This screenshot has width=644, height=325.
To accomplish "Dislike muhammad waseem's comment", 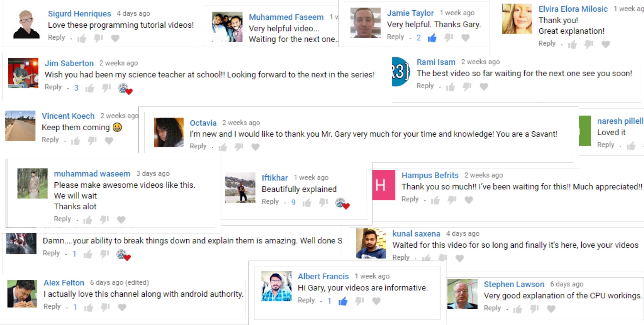I will pos(104,220).
